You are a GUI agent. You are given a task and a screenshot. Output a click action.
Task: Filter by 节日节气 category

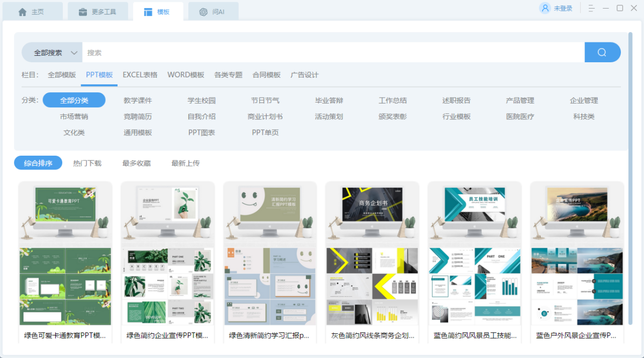(x=265, y=100)
